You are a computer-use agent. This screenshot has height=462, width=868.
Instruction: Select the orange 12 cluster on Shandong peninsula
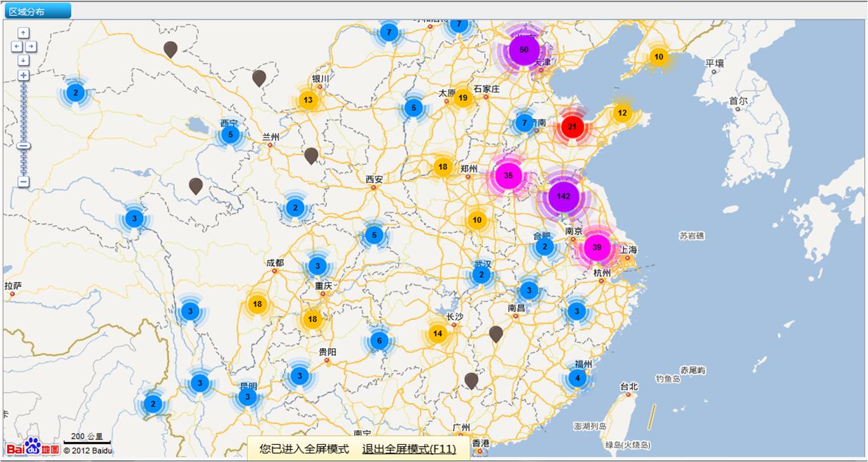click(622, 113)
